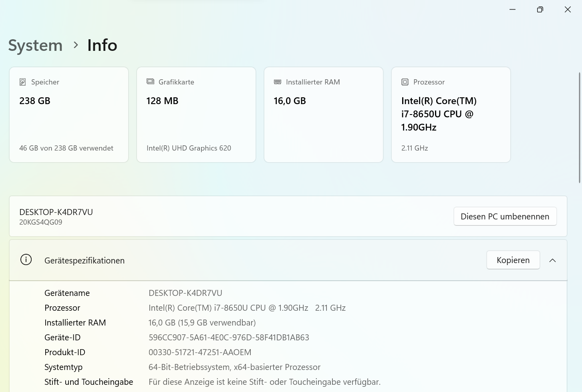Click the text about no pen or touch input available
Image resolution: width=582 pixels, height=392 pixels.
click(264, 382)
